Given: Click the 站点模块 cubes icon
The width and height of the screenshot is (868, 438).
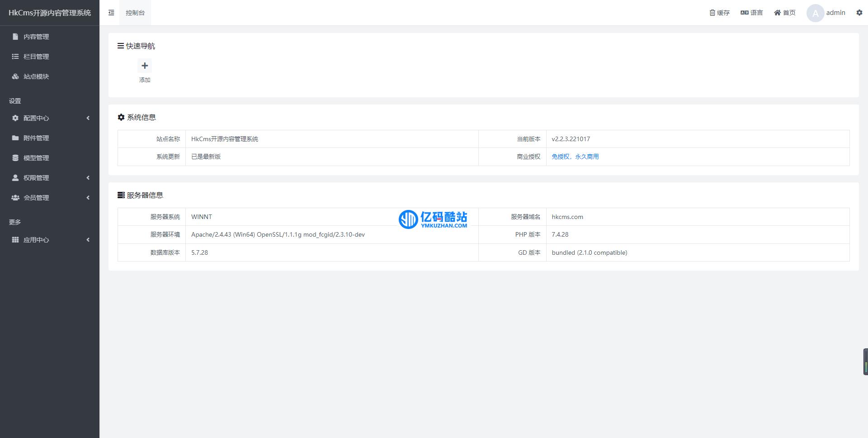Looking at the screenshot, I should [15, 76].
